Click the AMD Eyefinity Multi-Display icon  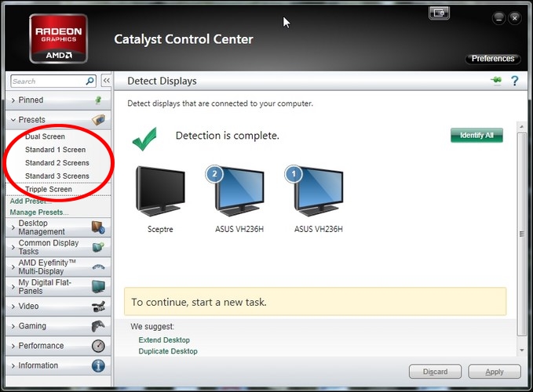pyautogui.click(x=98, y=267)
